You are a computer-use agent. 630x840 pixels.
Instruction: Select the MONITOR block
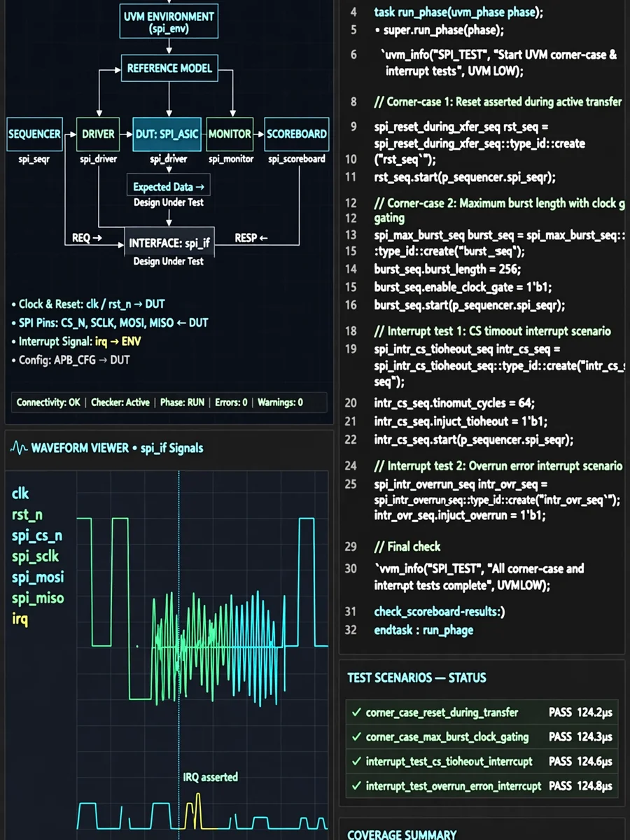[230, 134]
